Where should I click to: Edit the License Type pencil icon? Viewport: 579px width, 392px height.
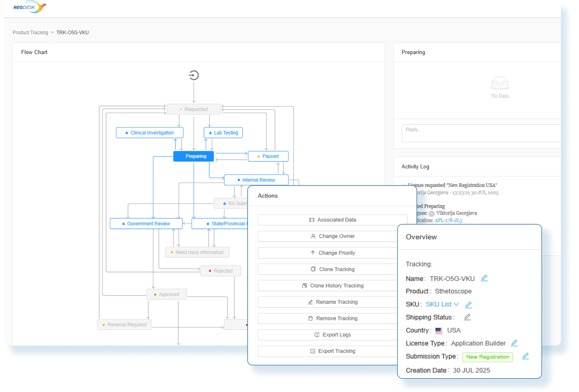[514, 343]
